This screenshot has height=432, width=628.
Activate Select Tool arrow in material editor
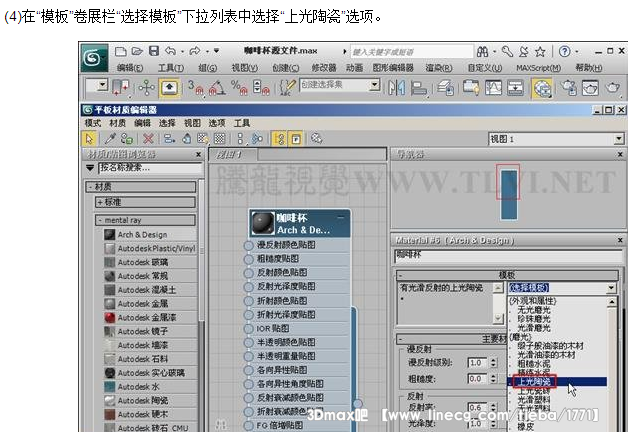(x=89, y=139)
